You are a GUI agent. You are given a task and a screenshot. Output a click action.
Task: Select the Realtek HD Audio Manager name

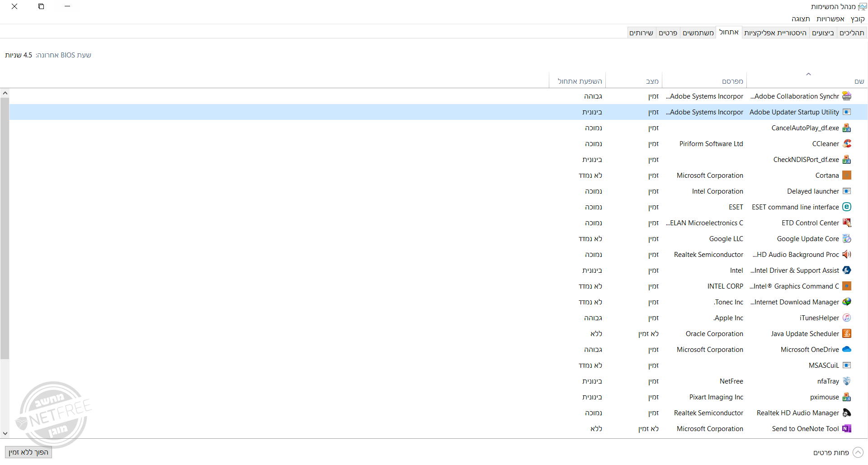pyautogui.click(x=798, y=413)
